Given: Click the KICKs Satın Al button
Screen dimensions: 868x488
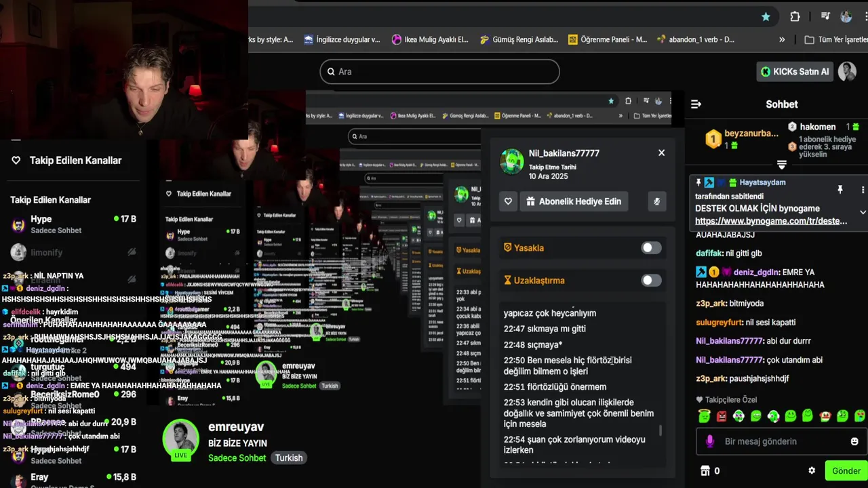Looking at the screenshot, I should [x=795, y=71].
